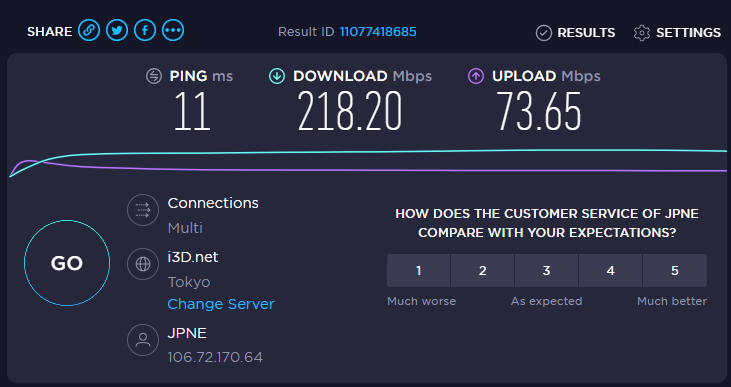Rate customer service as 1
This screenshot has height=387, width=731.
point(418,270)
